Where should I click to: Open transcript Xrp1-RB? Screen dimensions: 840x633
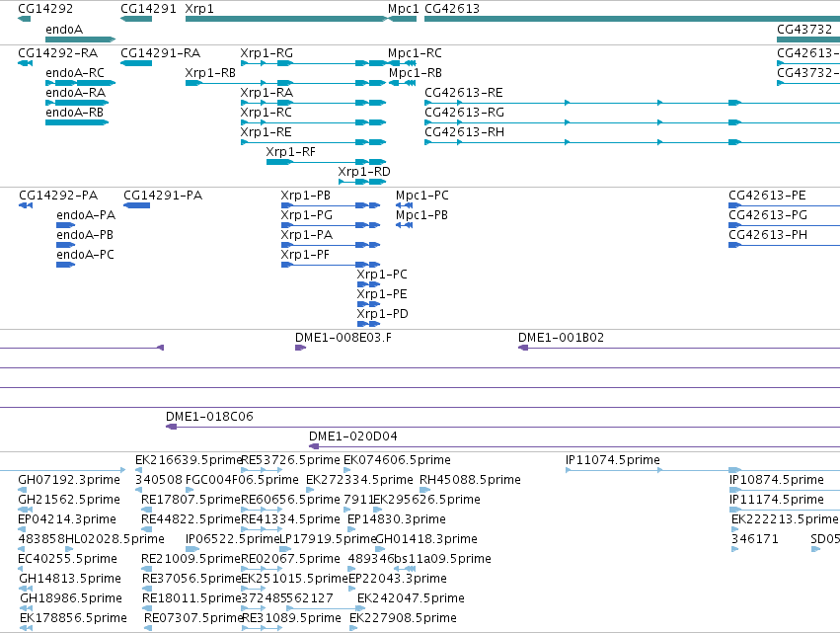[210, 73]
